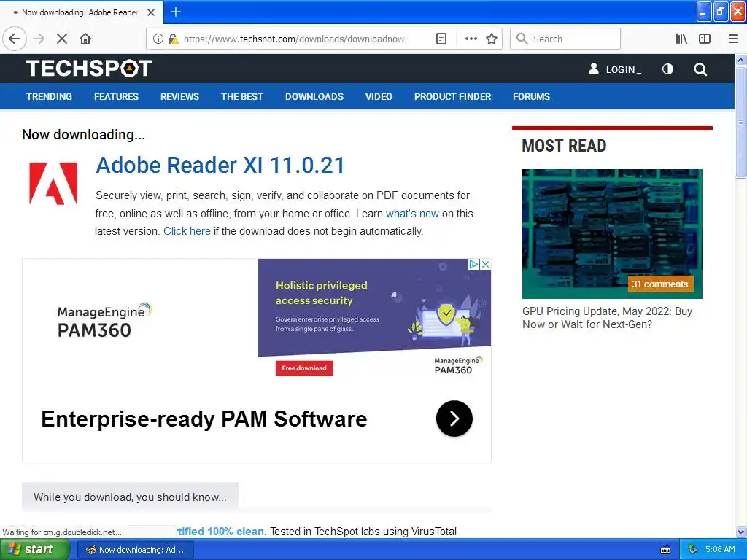
Task: Stop loading the page with X button
Action: tap(61, 39)
